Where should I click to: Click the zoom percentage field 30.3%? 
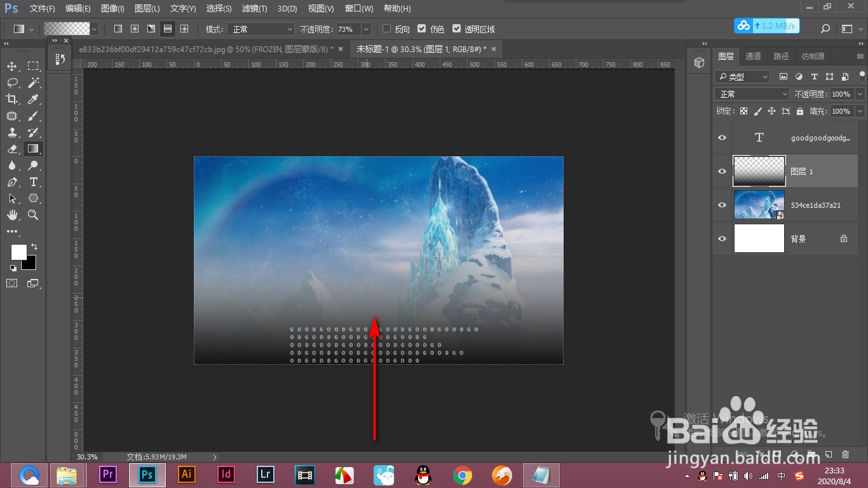[88, 457]
